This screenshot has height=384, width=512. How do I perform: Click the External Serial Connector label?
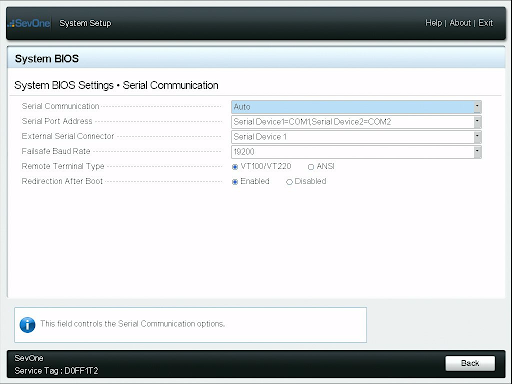click(x=68, y=136)
